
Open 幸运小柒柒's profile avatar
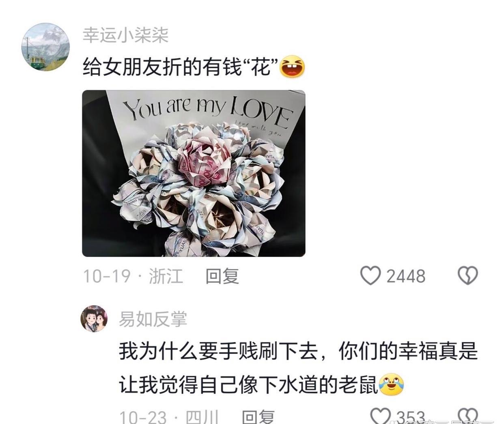(x=45, y=47)
